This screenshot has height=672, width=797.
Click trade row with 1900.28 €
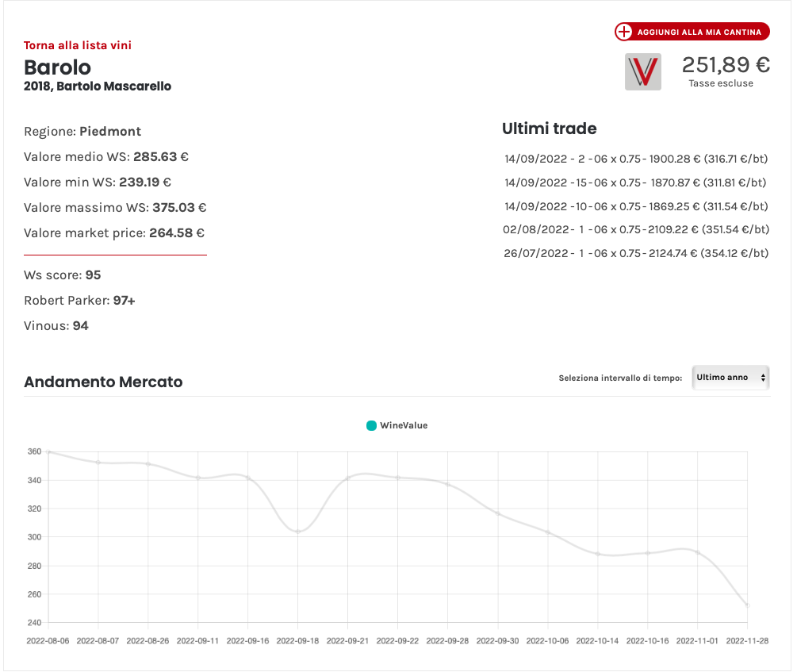click(636, 159)
